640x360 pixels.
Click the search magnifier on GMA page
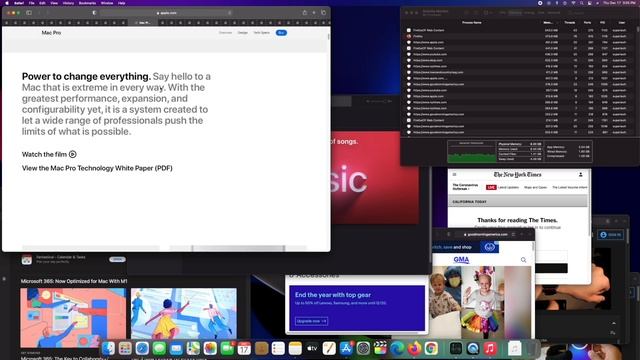coord(523,260)
